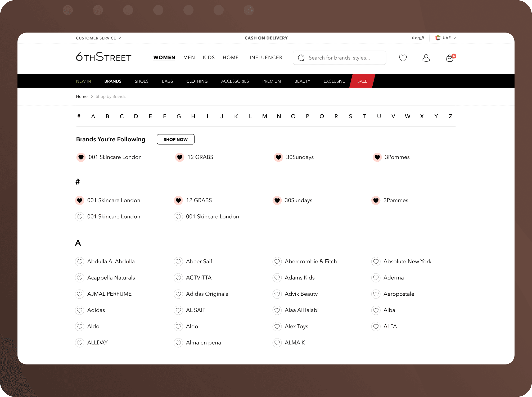
Task: Expand the Customer Service dropdown
Action: (x=98, y=38)
